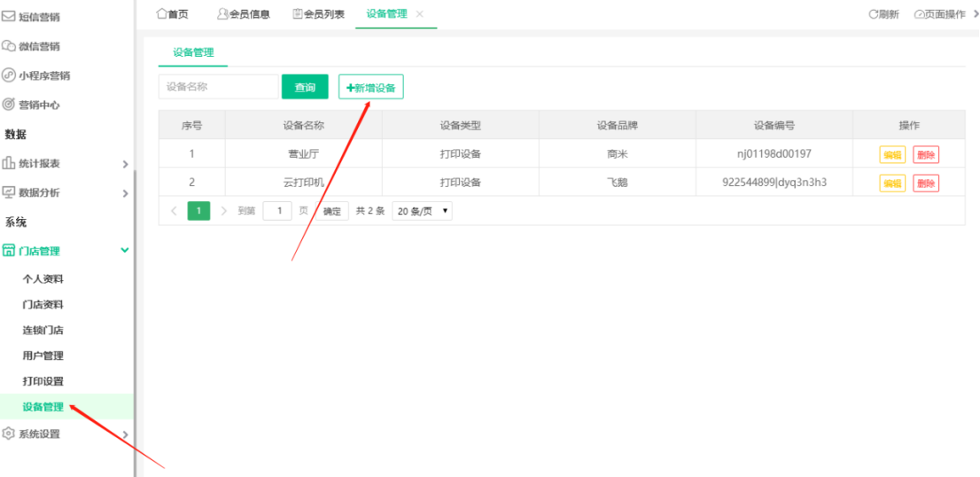Click the mini-program marketing icon
This screenshot has height=477, width=980.
pos(9,75)
